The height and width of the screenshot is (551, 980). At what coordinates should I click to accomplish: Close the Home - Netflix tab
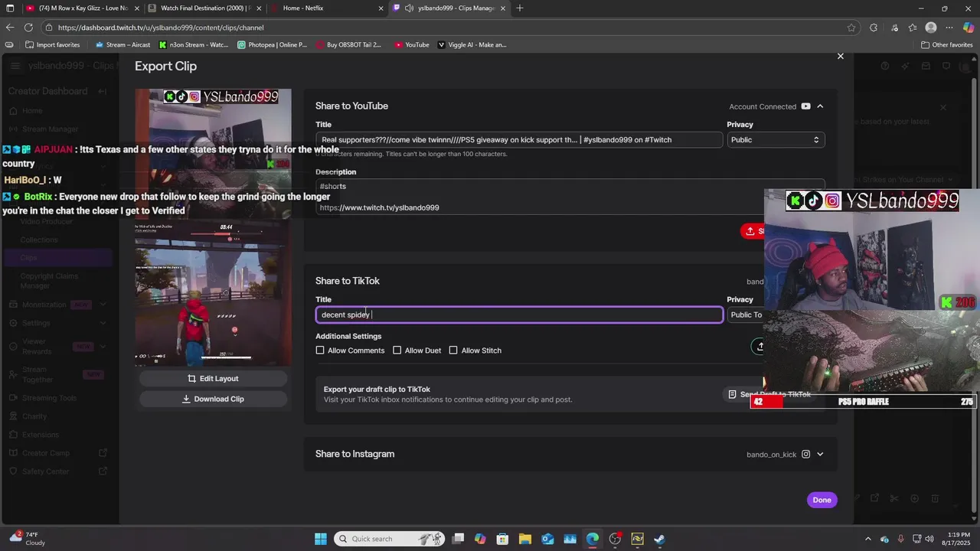(381, 8)
